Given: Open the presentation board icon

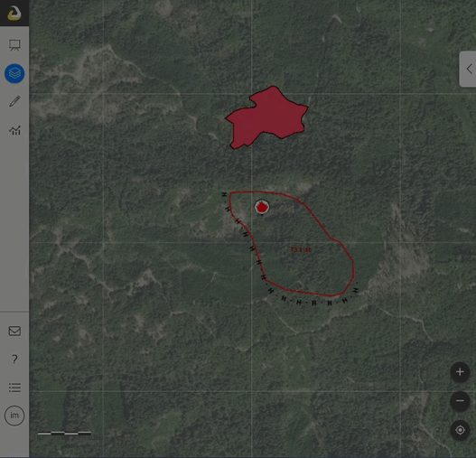Looking at the screenshot, I should pyautogui.click(x=14, y=45).
